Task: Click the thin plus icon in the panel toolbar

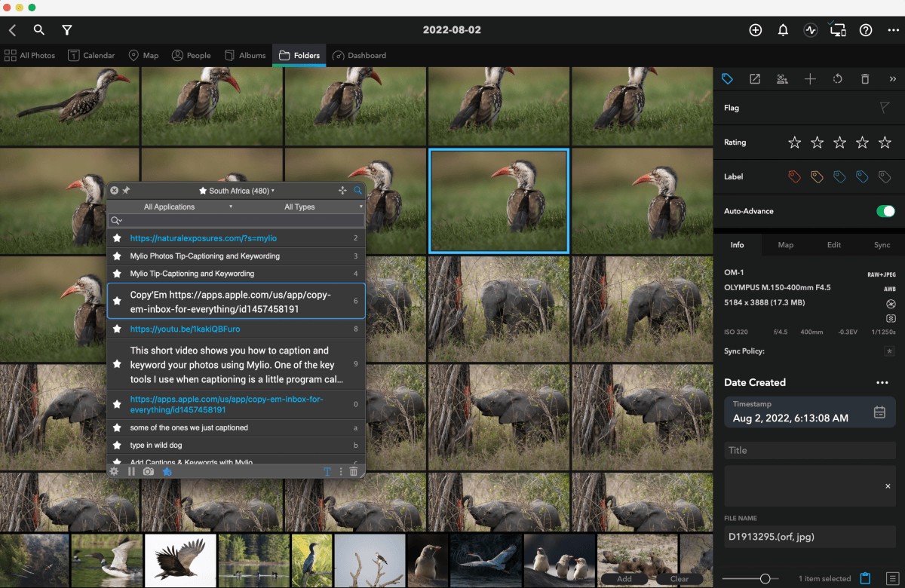Action: pos(810,79)
